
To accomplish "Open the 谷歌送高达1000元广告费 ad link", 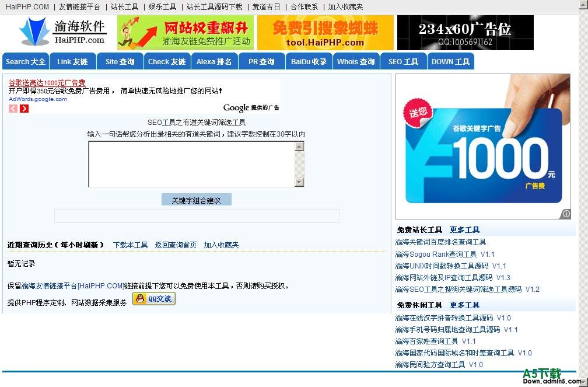I will (47, 82).
